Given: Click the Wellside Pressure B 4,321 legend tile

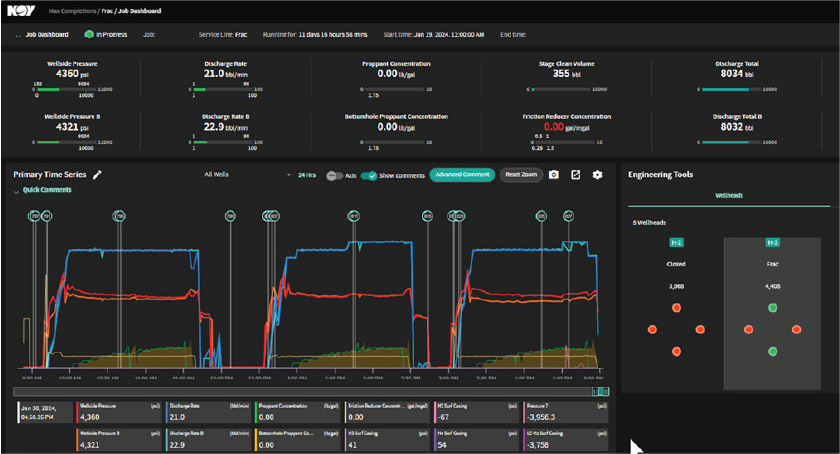Looking at the screenshot, I should point(118,440).
